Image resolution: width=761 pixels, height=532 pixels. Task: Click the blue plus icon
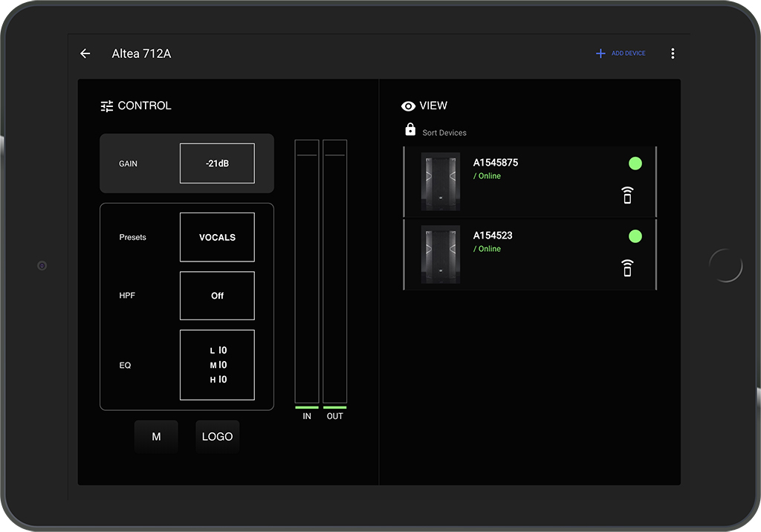pyautogui.click(x=600, y=53)
